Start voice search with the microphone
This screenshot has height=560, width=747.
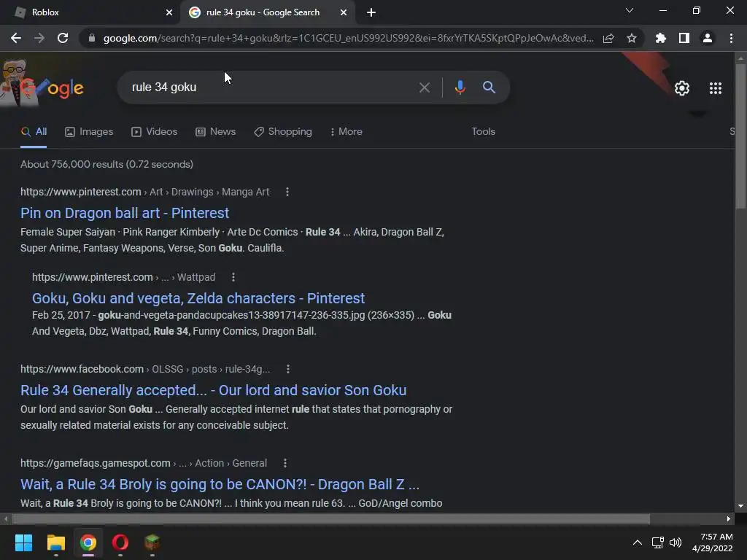tap(460, 87)
